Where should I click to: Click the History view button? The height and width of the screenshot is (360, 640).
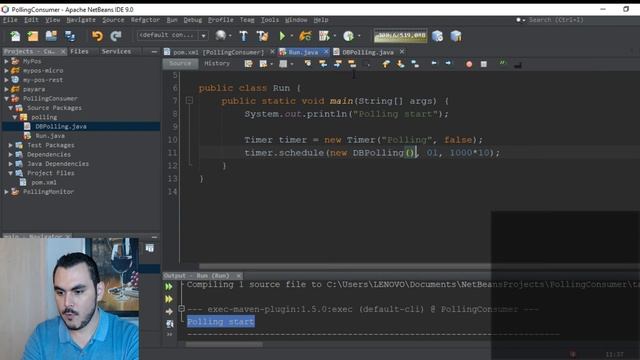tap(217, 64)
